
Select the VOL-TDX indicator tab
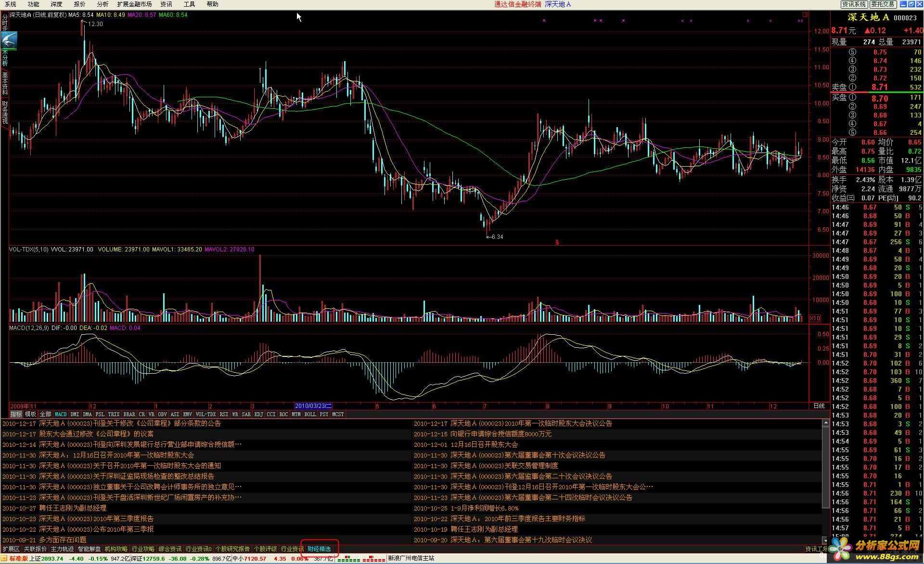click(x=205, y=414)
